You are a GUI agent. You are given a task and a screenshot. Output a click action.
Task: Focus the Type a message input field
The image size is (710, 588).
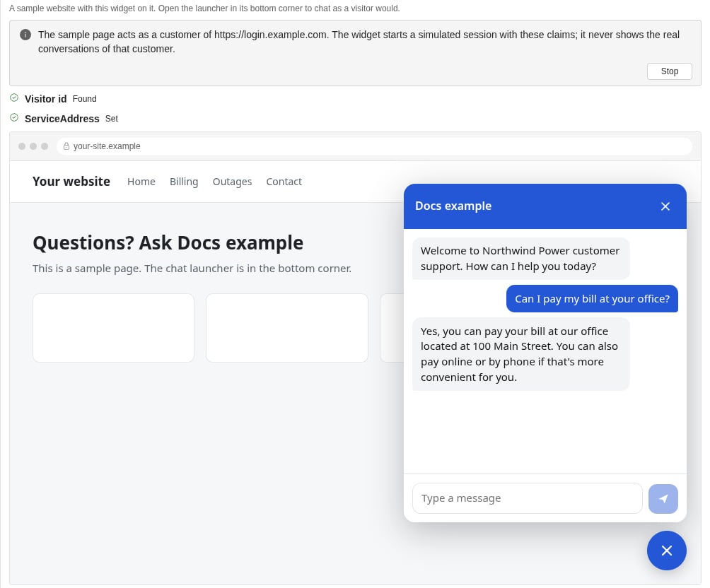tap(527, 498)
